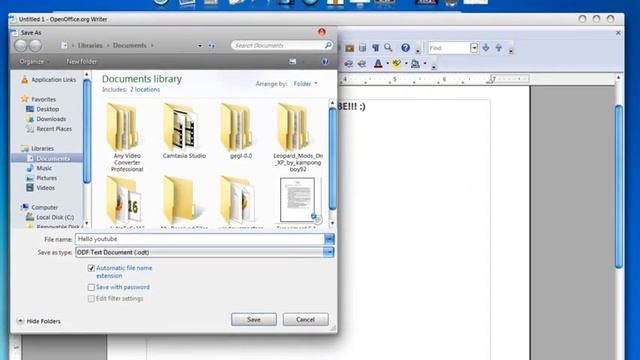Image resolution: width=640 pixels, height=360 pixels.
Task: Open the address bar previous locations dropdown
Action: [x=200, y=46]
